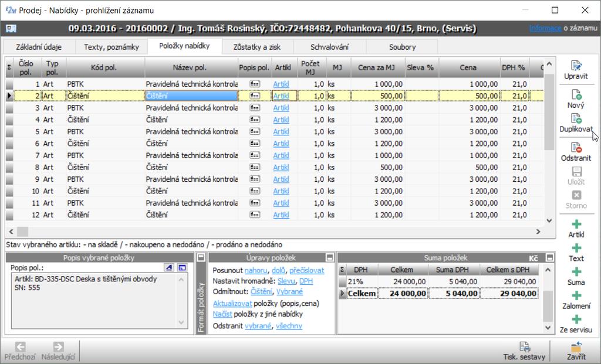601x364 pixels.
Task: Close the window with Zavřít
Action: (x=576, y=351)
